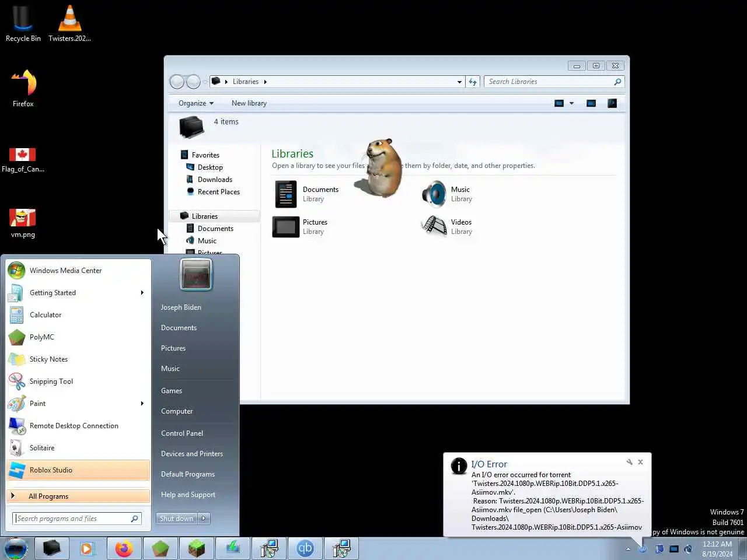
Task: Click the Search Libraries field
Action: tap(554, 82)
